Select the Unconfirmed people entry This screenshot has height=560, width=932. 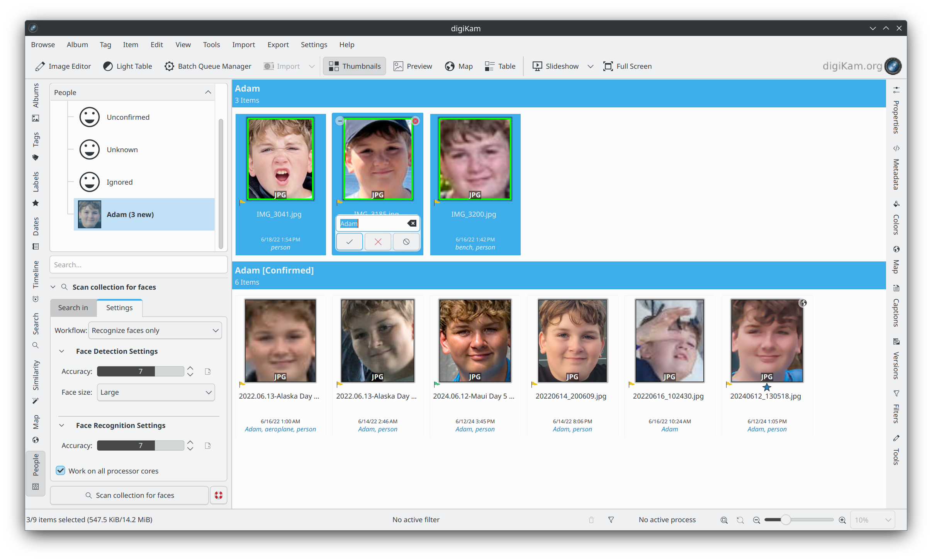[128, 117]
